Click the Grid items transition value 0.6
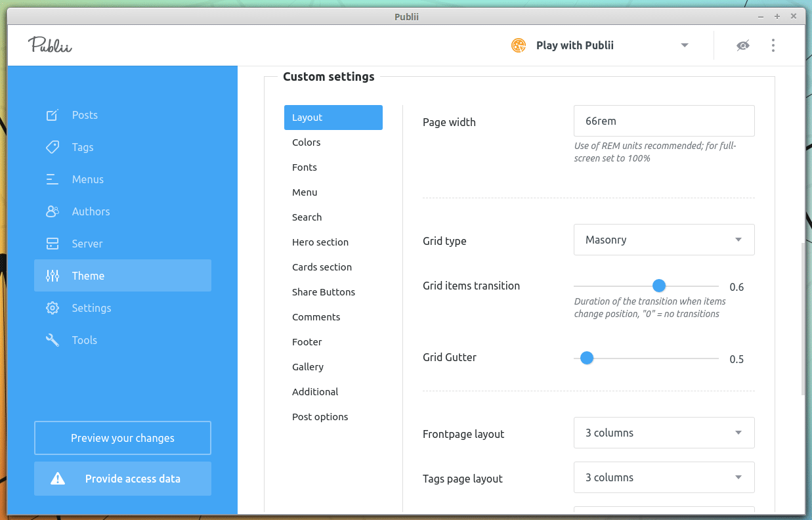This screenshot has width=812, height=520. point(737,287)
